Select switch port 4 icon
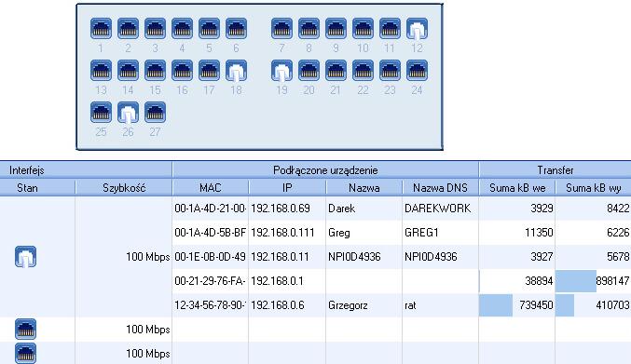Image resolution: width=631 pixels, height=364 pixels. coord(182,29)
